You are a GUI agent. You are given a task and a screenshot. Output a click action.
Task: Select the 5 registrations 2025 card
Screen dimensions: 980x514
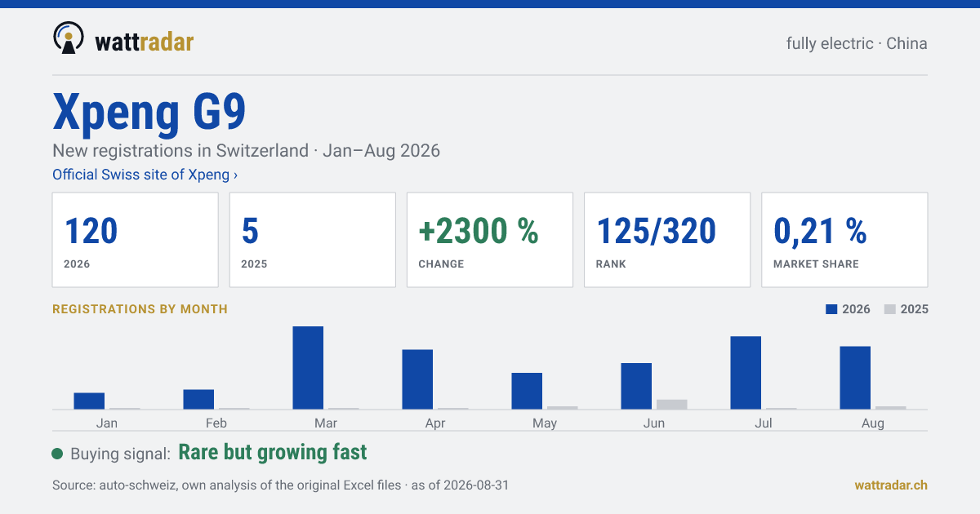[313, 240]
